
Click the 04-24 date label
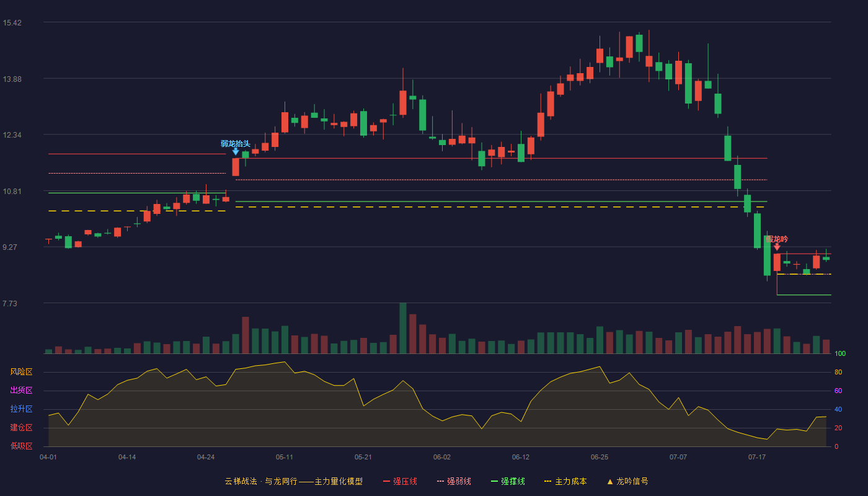(x=206, y=457)
